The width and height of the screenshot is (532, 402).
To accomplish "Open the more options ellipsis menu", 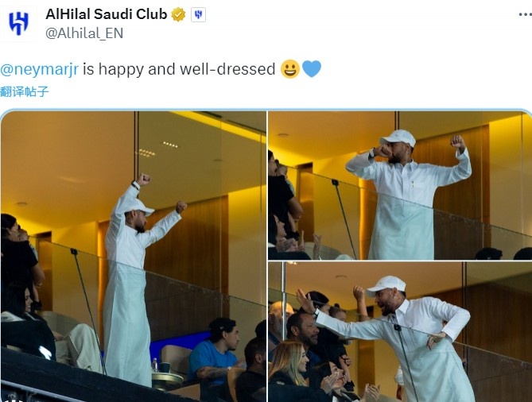I will pyautogui.click(x=525, y=14).
